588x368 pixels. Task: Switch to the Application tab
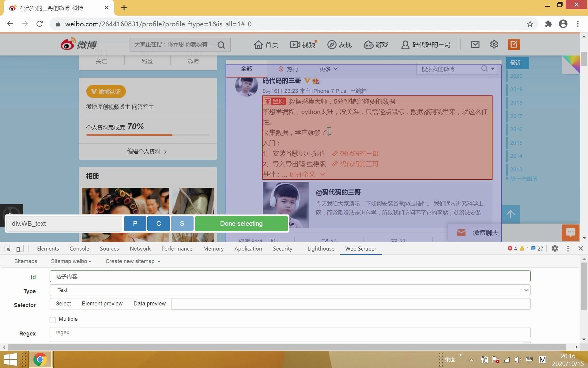point(248,249)
